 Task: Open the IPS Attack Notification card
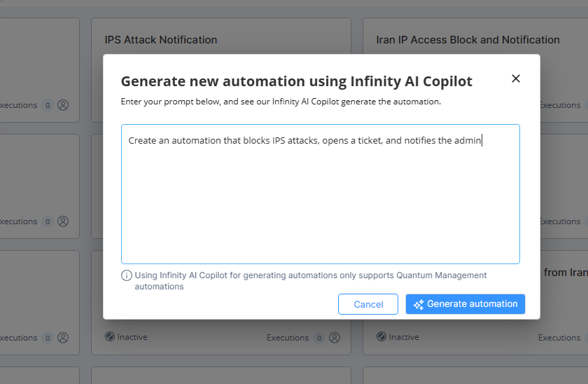pyautogui.click(x=161, y=40)
